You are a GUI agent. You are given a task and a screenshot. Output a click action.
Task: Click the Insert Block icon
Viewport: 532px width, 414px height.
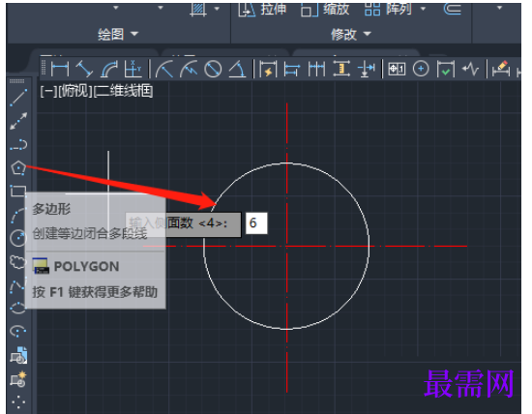pyautogui.click(x=18, y=355)
